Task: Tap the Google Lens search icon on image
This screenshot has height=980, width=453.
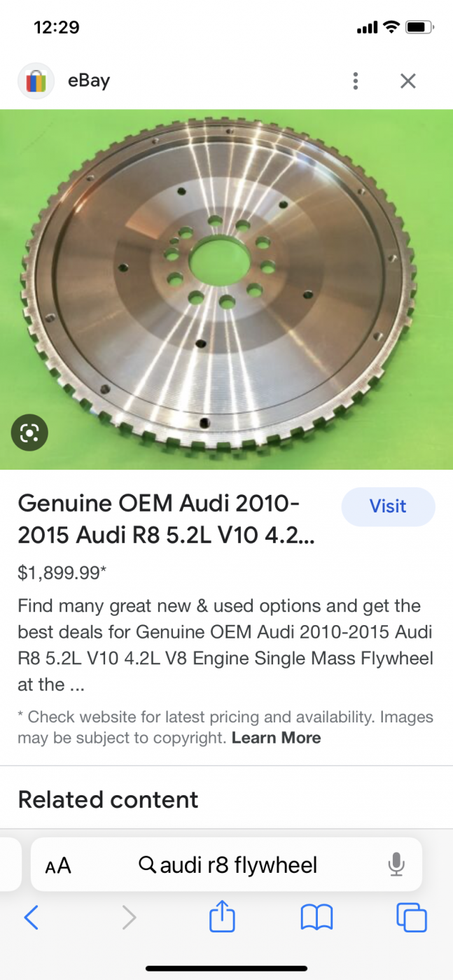Action: tap(29, 433)
